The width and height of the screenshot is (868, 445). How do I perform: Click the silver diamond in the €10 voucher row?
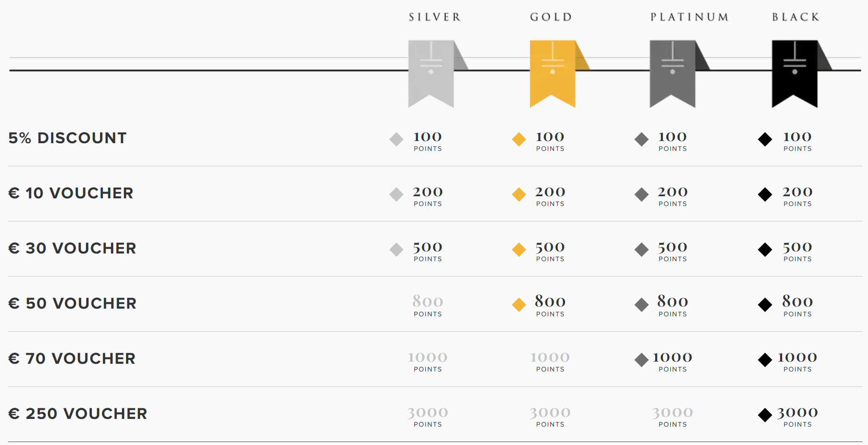[396, 195]
